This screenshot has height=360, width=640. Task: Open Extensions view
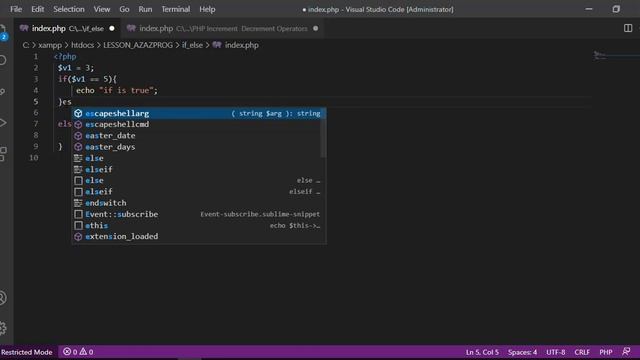pyautogui.click(x=2, y=154)
